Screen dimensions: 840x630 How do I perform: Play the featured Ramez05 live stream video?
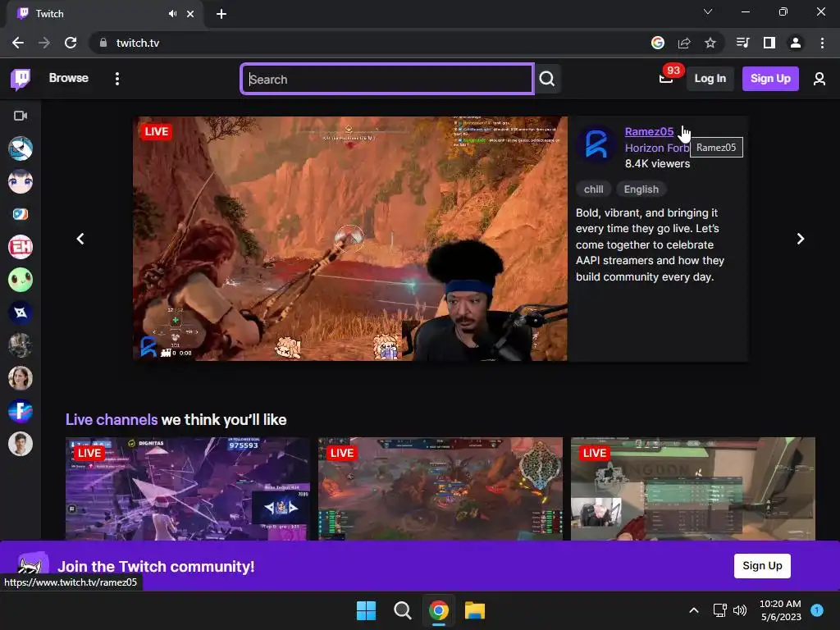(349, 239)
